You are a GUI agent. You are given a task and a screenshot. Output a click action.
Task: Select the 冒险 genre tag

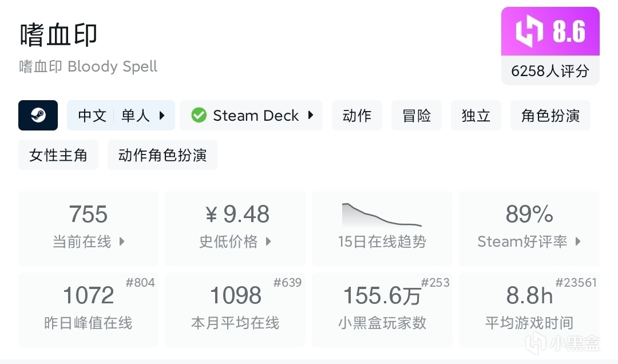pos(417,115)
